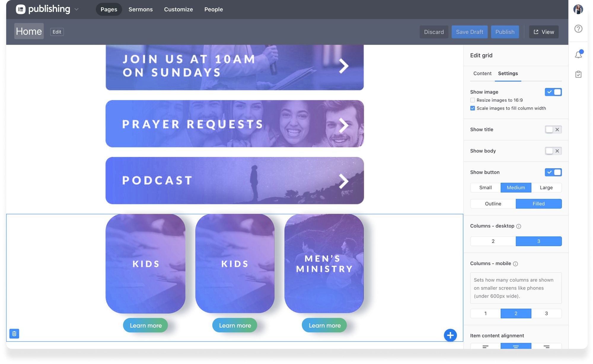Click the Columns - mobile info icon
This screenshot has height=364, width=593.
tap(515, 264)
